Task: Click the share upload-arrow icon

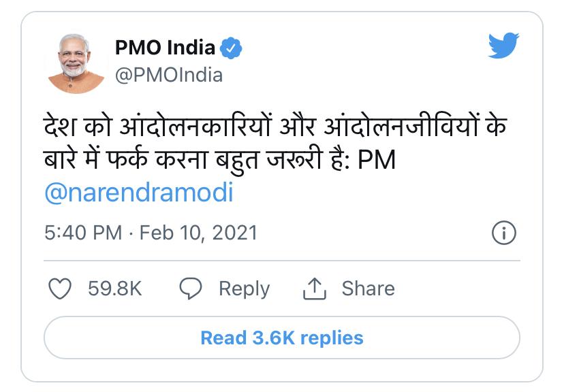Action: [314, 289]
